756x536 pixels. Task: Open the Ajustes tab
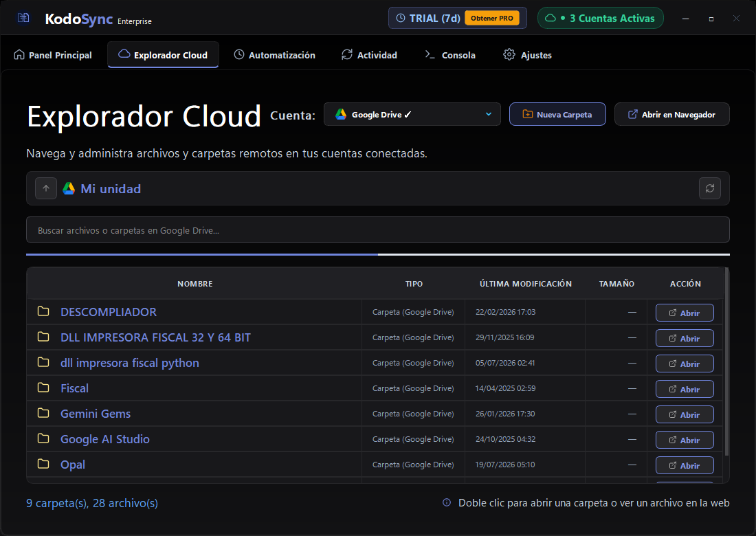click(x=527, y=55)
